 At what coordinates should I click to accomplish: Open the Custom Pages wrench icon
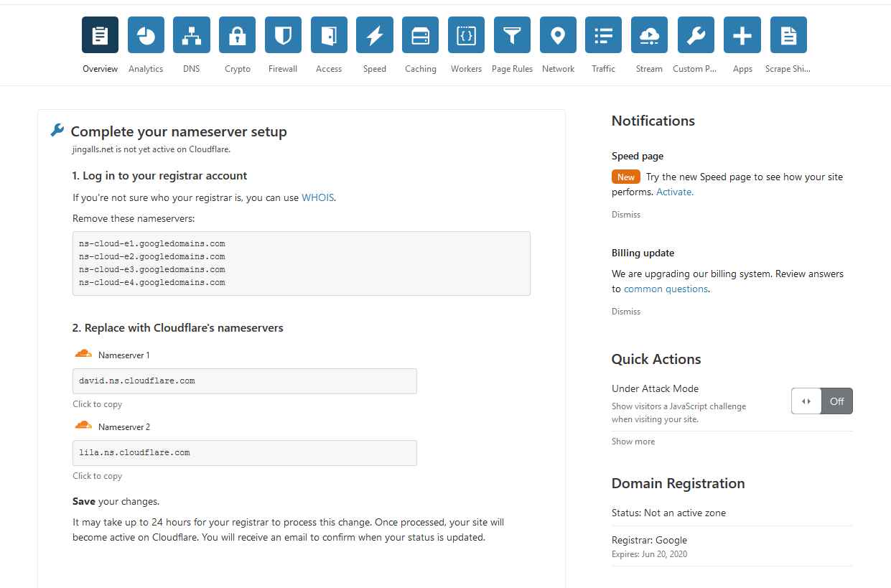tap(696, 35)
